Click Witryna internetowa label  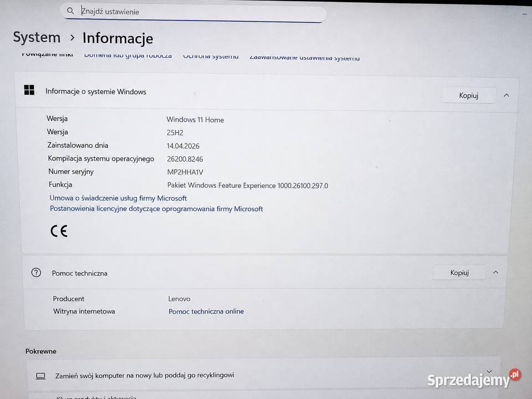point(84,311)
